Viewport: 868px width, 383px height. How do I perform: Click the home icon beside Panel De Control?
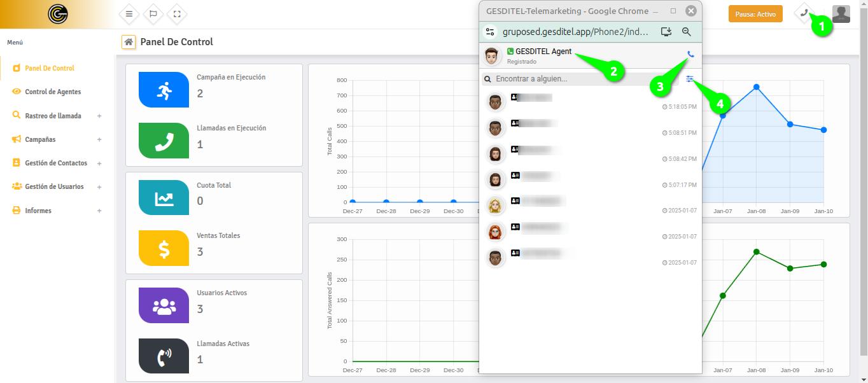click(129, 42)
